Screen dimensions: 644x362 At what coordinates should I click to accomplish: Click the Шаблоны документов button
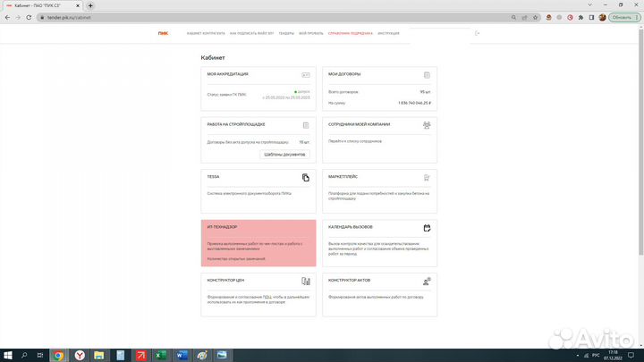pos(284,155)
